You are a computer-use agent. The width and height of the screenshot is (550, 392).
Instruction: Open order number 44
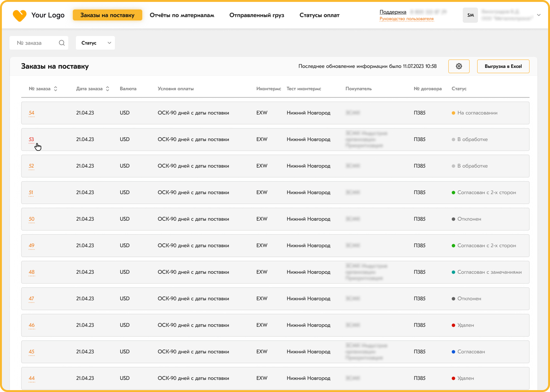click(x=31, y=378)
